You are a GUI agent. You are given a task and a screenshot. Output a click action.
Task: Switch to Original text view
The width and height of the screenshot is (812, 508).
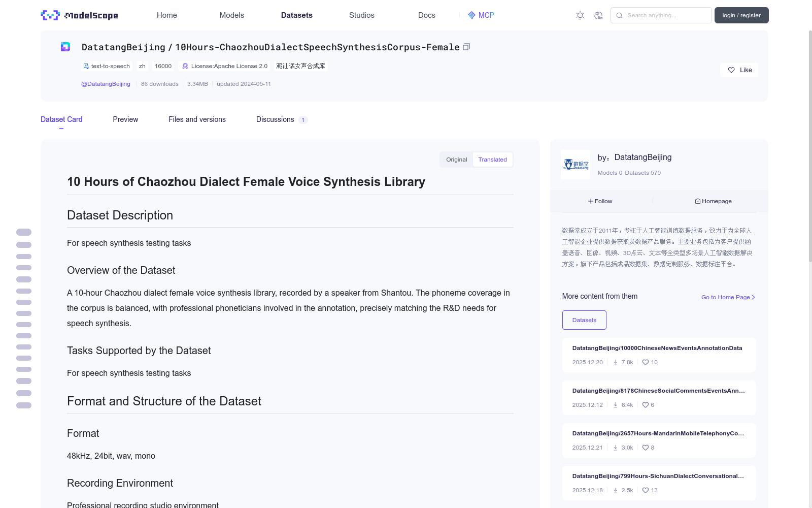[x=457, y=160]
